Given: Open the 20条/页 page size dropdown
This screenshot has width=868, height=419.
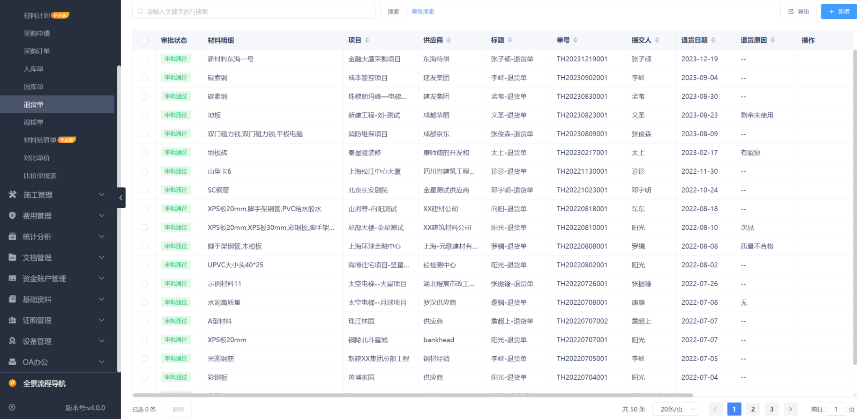Looking at the screenshot, I should (676, 409).
